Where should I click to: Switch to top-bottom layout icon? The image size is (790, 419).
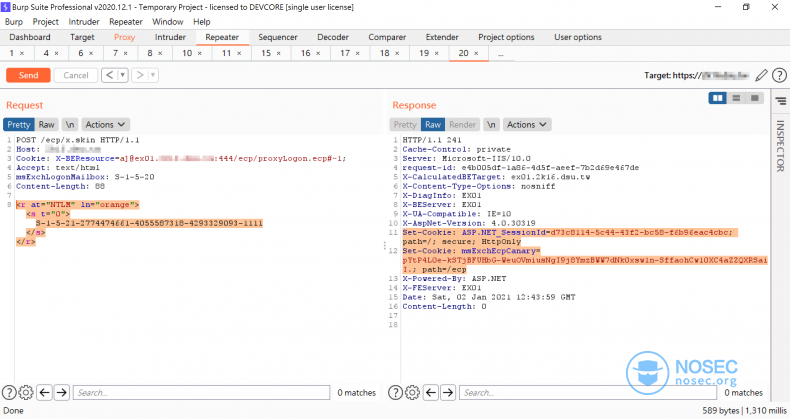736,98
